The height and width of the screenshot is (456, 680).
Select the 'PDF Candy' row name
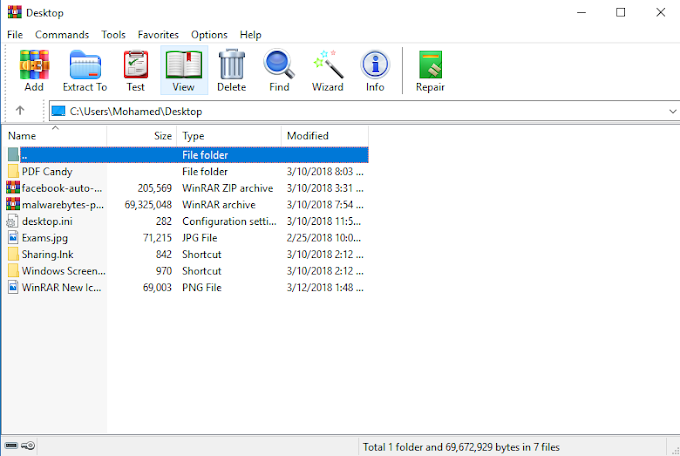pos(47,171)
